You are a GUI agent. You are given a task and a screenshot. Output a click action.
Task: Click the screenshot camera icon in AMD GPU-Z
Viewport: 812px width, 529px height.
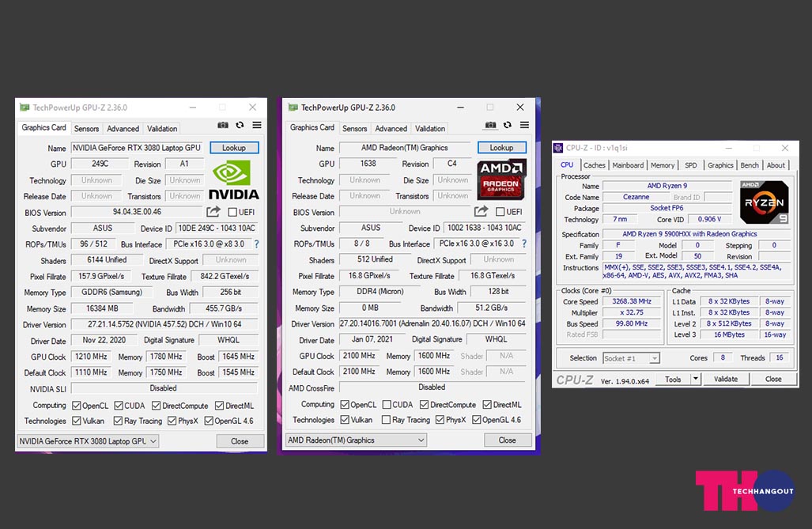point(490,125)
